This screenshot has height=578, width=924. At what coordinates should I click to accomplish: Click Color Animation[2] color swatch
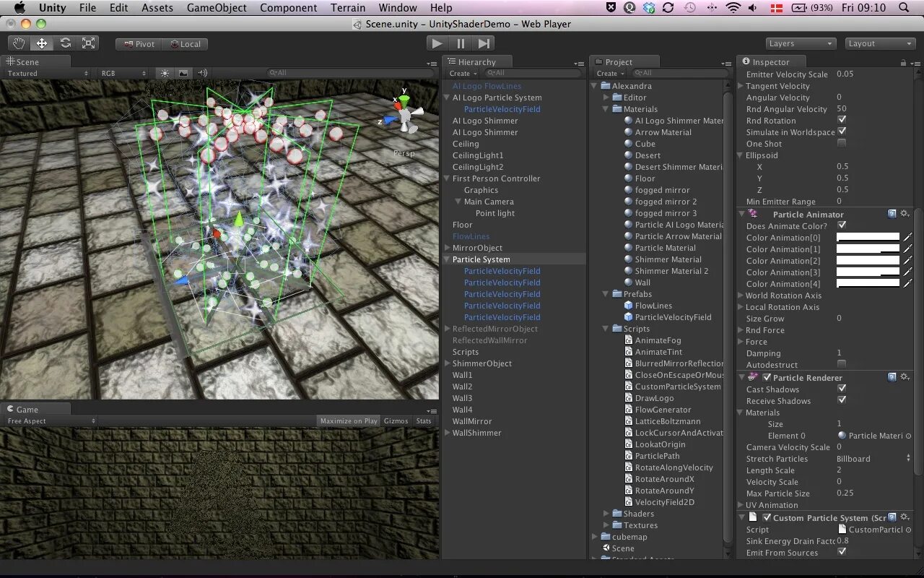coord(868,260)
